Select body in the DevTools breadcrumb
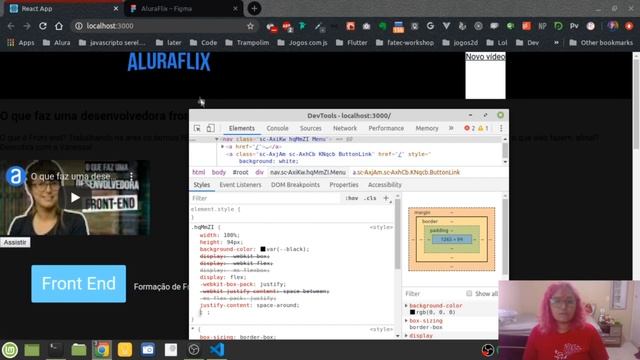Screen dimensions: 640x360 pyautogui.click(x=219, y=172)
